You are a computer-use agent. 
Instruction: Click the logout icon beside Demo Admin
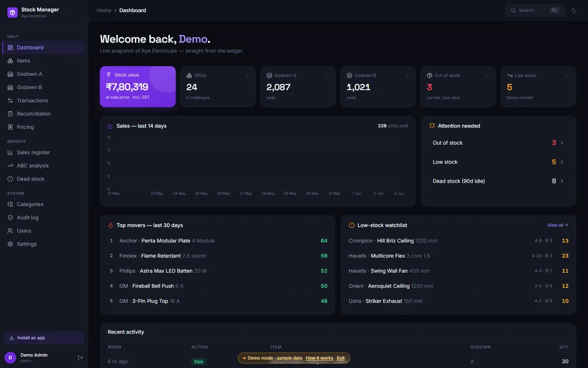click(80, 358)
